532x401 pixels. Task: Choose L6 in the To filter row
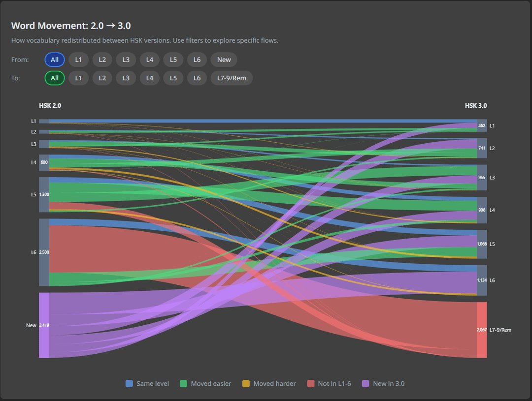pos(197,78)
